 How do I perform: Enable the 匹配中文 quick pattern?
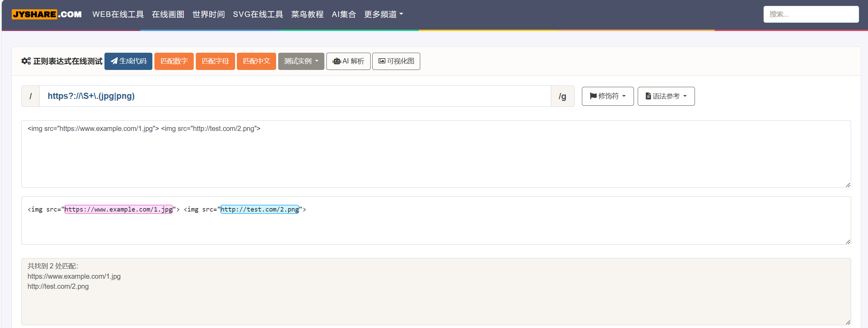click(256, 61)
